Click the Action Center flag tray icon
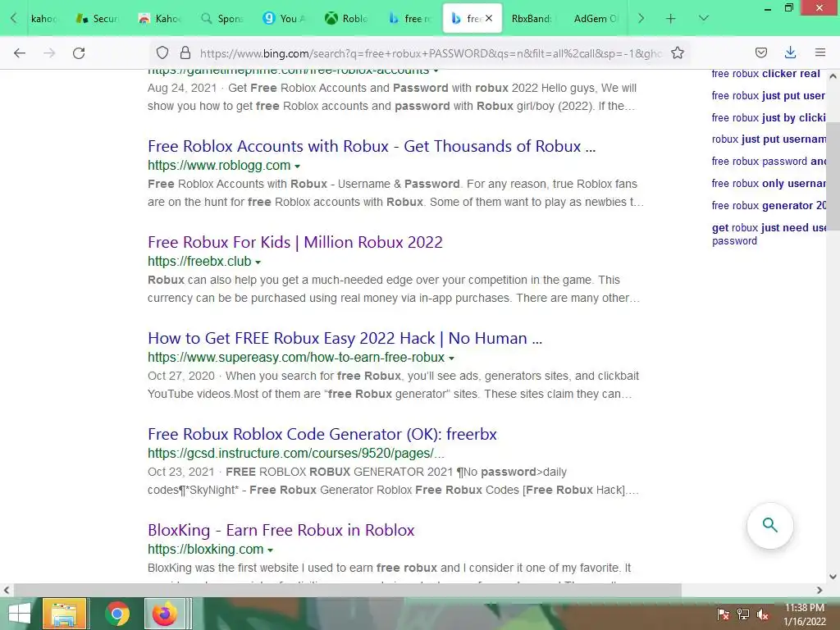Image resolution: width=840 pixels, height=630 pixels. 723,614
